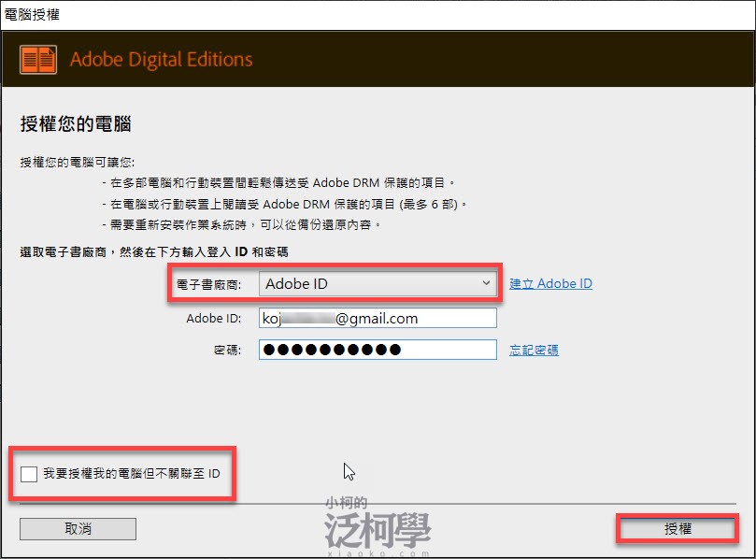
Task: Click the Adobe Digital Editions book logo
Action: tap(38, 59)
